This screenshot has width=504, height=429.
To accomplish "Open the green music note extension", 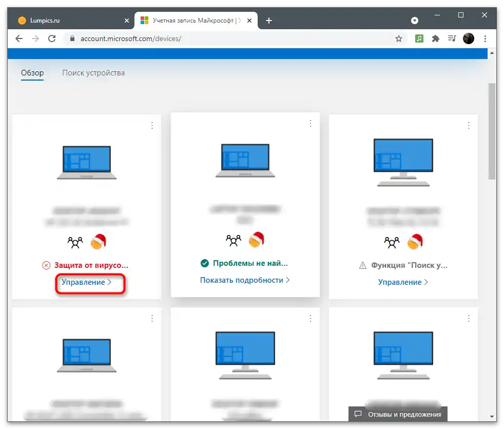I will pyautogui.click(x=419, y=39).
